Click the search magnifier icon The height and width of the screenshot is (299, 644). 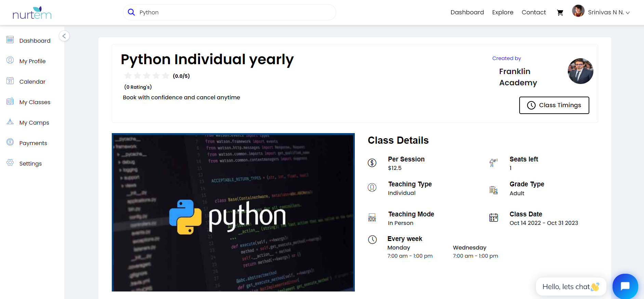[131, 12]
